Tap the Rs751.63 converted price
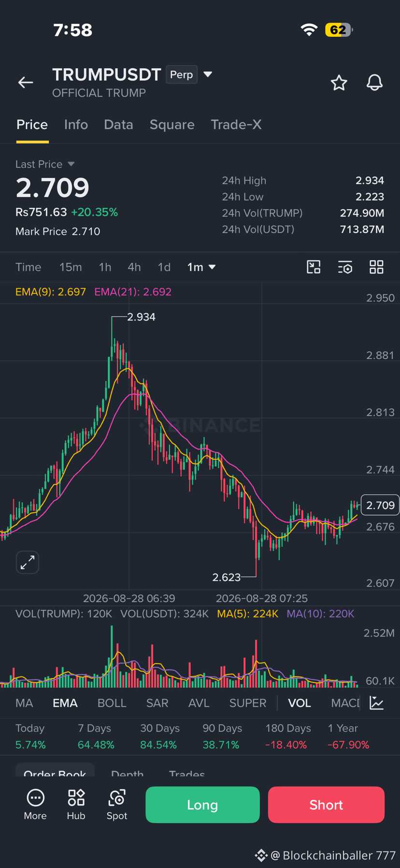 pos(41,212)
